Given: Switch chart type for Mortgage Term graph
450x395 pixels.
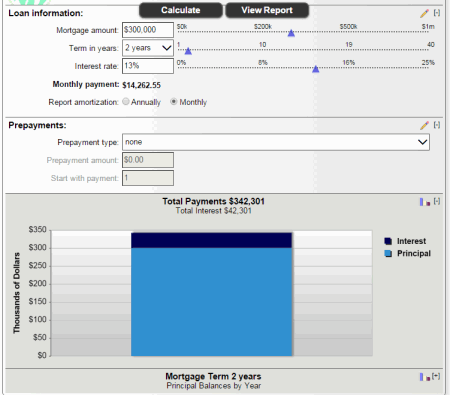Looking at the screenshot, I should pyautogui.click(x=425, y=377).
